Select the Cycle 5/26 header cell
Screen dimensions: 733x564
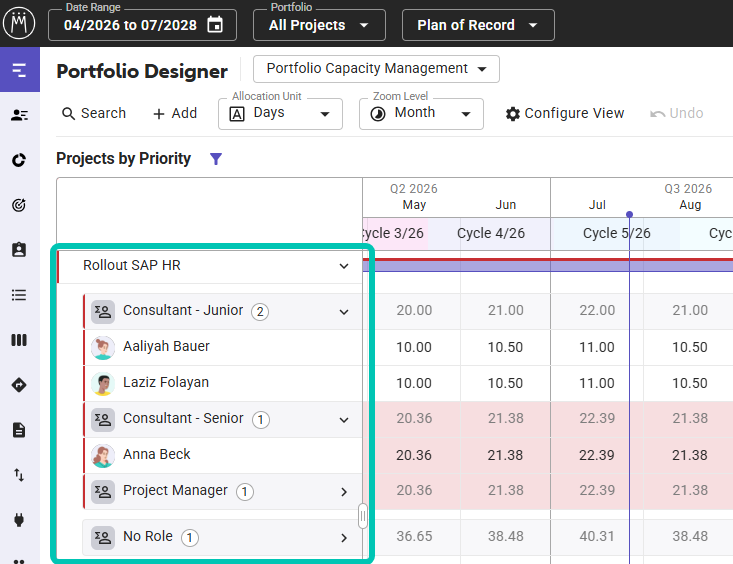[x=616, y=233]
